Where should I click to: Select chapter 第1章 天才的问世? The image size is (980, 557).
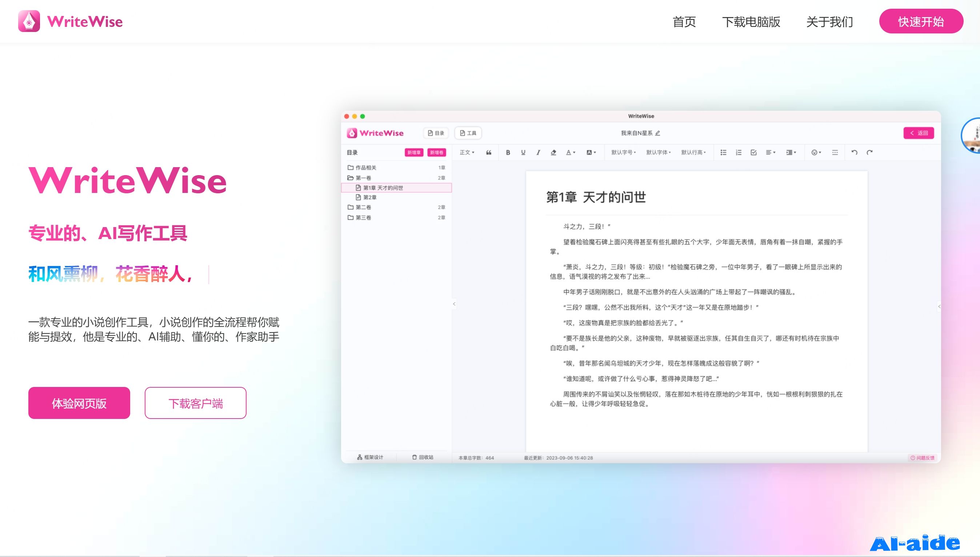pyautogui.click(x=396, y=187)
